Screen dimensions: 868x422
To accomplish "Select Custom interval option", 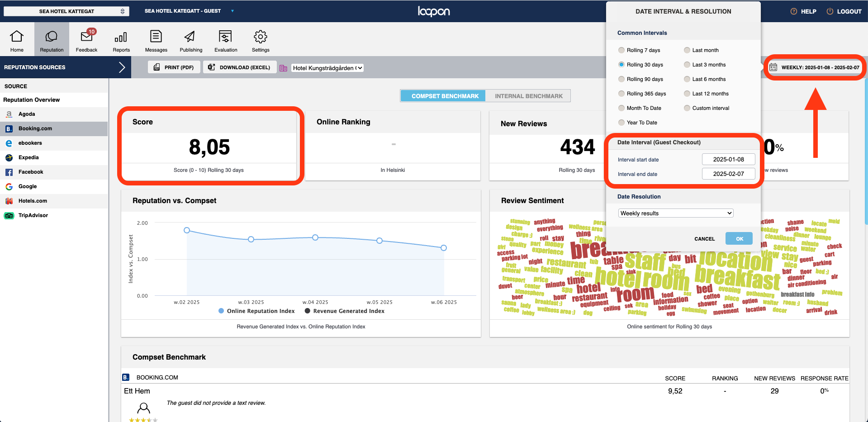I will coord(687,108).
